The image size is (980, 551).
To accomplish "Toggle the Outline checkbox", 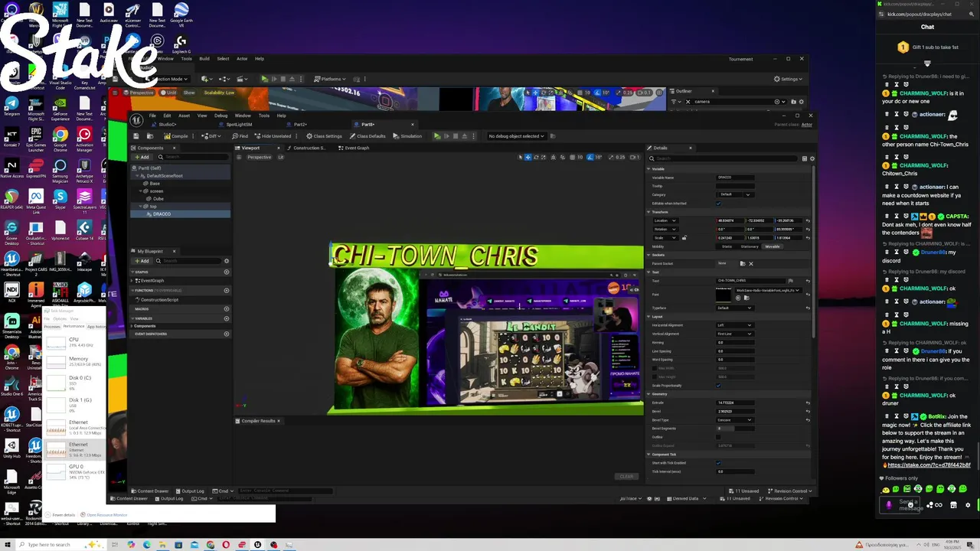I will (718, 437).
